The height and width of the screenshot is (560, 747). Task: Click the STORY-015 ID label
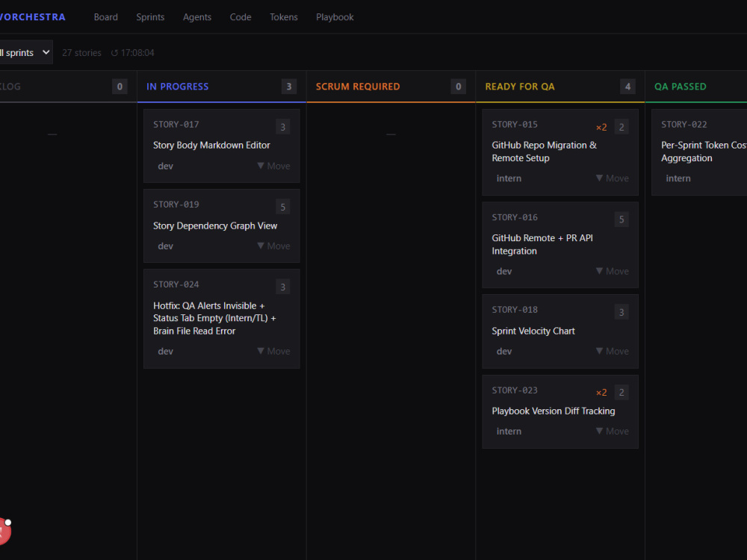click(x=515, y=124)
